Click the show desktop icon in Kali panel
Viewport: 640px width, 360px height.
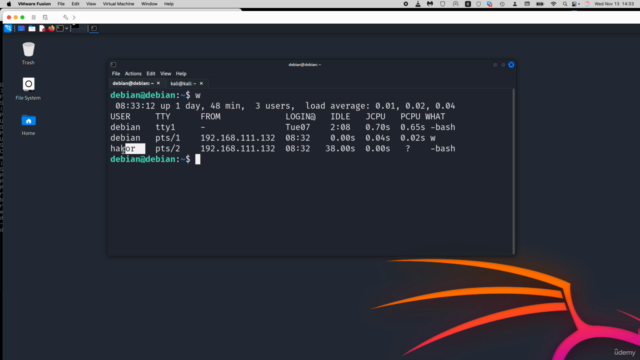tap(21, 29)
